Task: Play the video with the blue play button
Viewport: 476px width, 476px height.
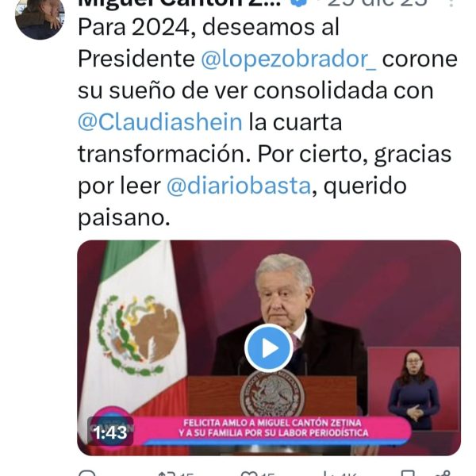Action: (x=269, y=348)
